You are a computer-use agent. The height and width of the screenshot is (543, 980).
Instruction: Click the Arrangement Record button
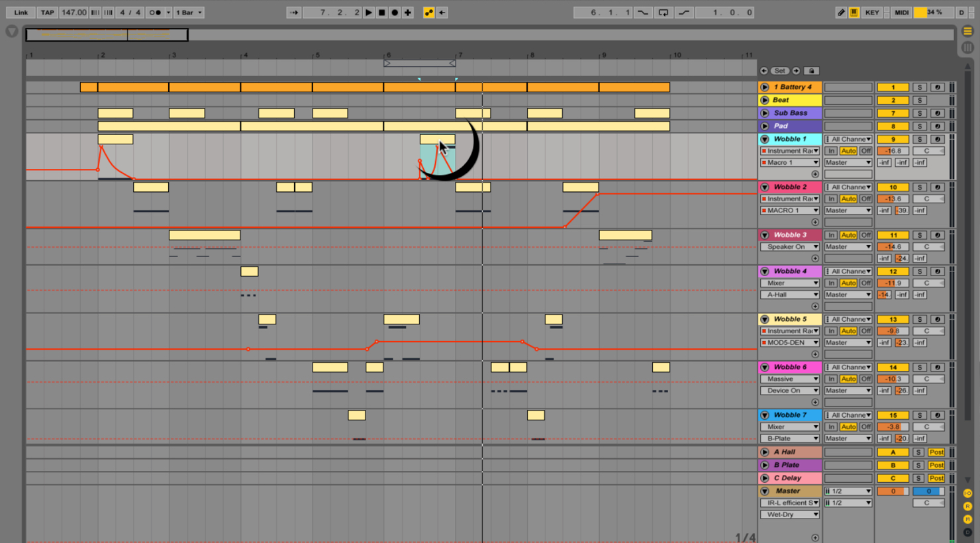[395, 12]
